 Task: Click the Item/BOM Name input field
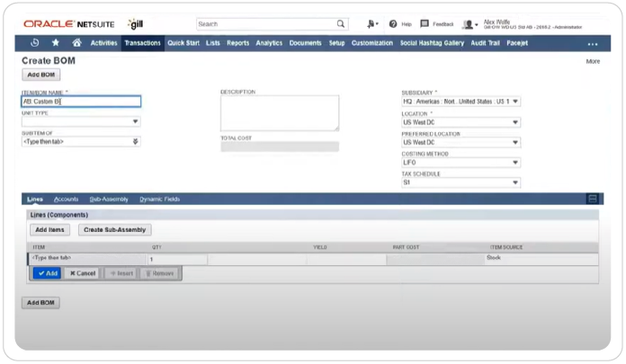[81, 102]
